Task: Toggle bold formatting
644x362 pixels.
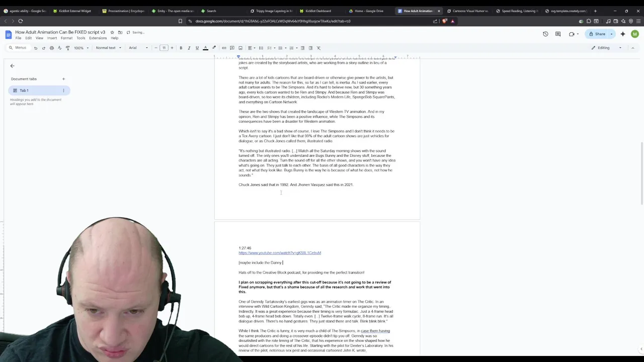Action: (x=181, y=48)
